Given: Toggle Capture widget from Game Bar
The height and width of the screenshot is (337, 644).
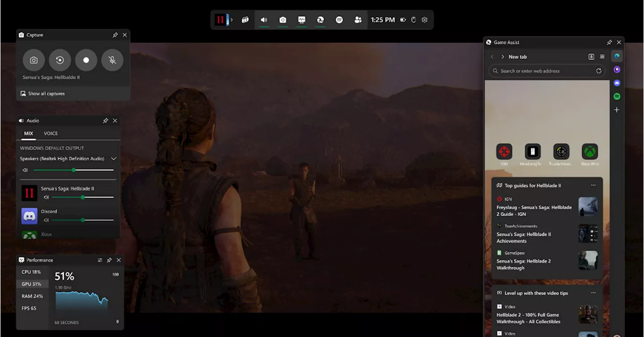Looking at the screenshot, I should [283, 20].
